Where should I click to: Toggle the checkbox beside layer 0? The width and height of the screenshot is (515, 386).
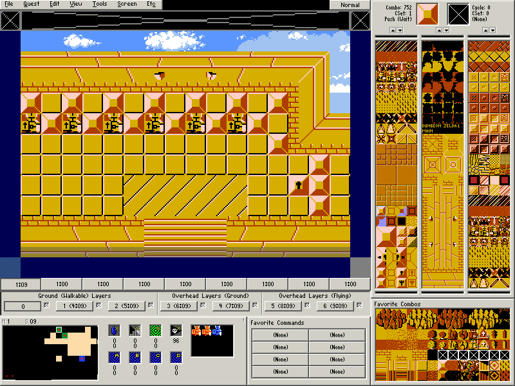(46, 305)
